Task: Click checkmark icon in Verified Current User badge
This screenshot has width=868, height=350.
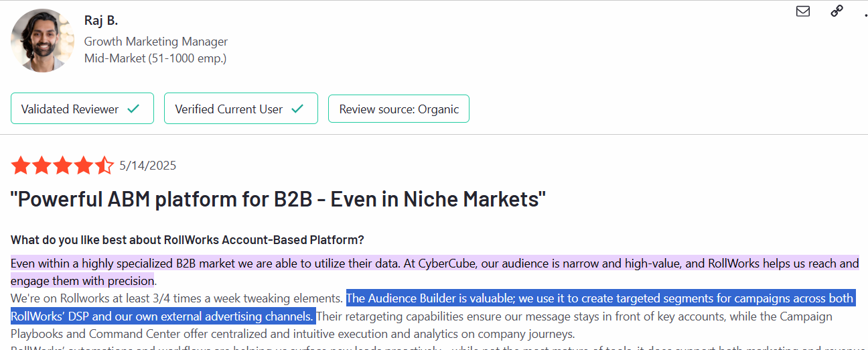Action: pos(297,109)
